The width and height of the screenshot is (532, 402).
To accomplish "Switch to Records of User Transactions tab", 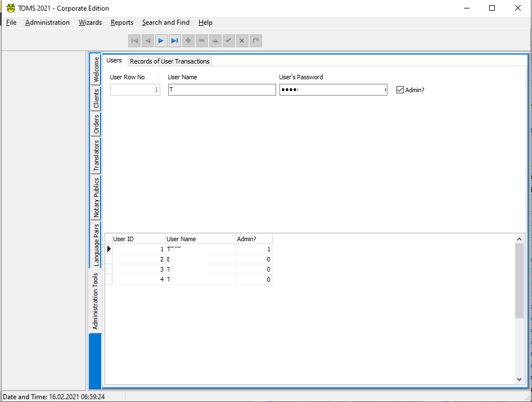I will [x=169, y=61].
